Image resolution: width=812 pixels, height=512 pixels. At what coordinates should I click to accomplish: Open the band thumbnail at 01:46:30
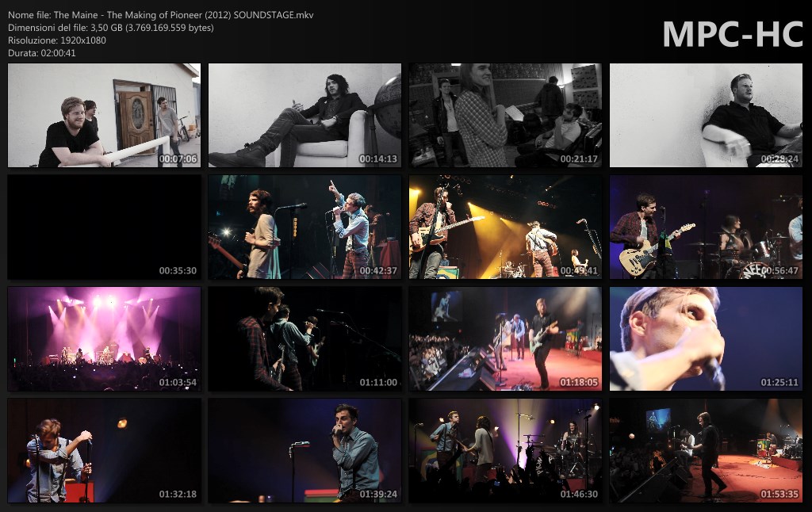click(x=505, y=451)
